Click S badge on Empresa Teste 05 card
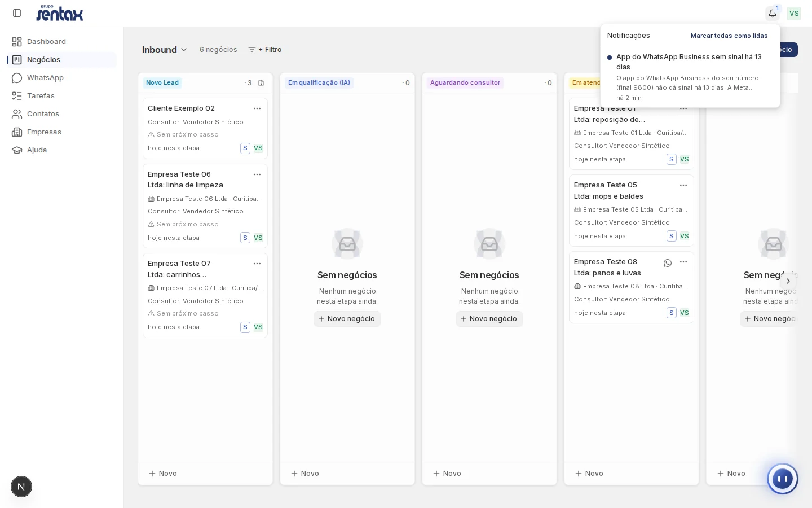The image size is (812, 508). pos(672,237)
